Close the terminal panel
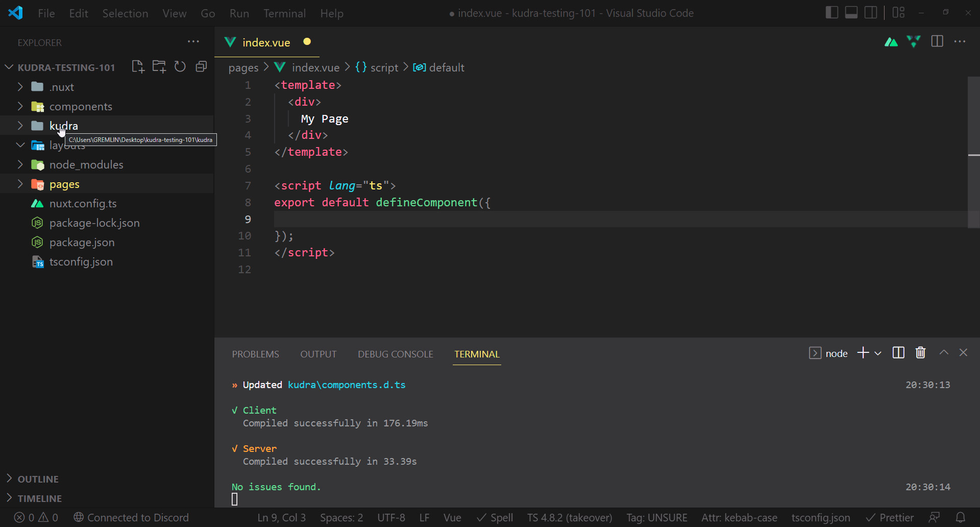 point(963,352)
